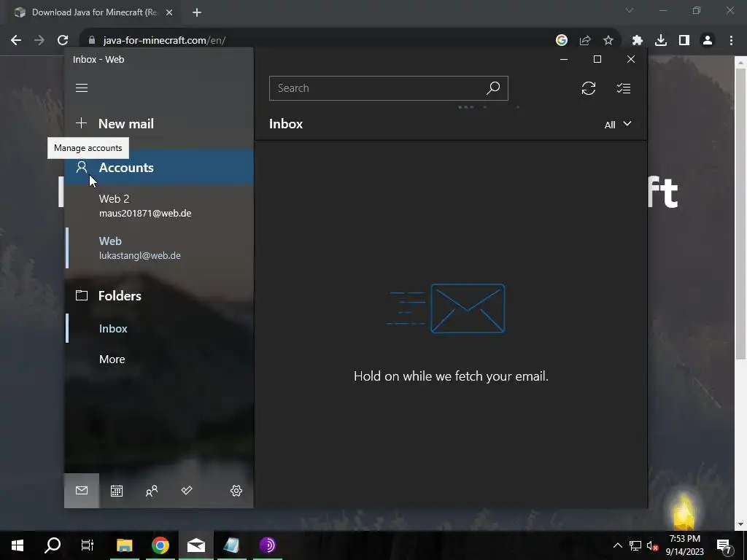Open Chrome Downloads icon

pyautogui.click(x=661, y=41)
